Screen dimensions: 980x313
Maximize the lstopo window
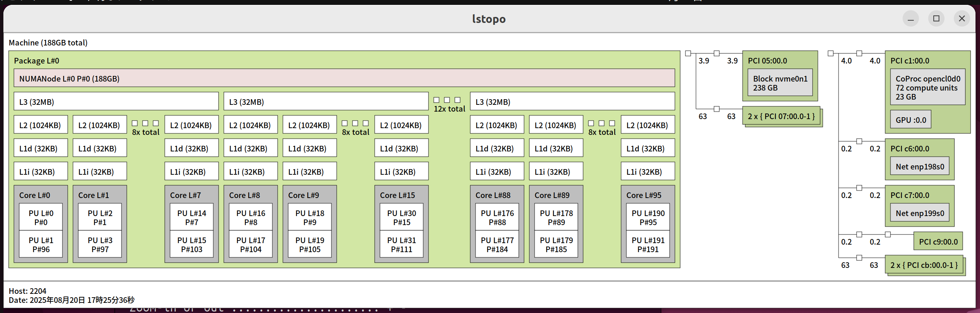[x=936, y=19]
